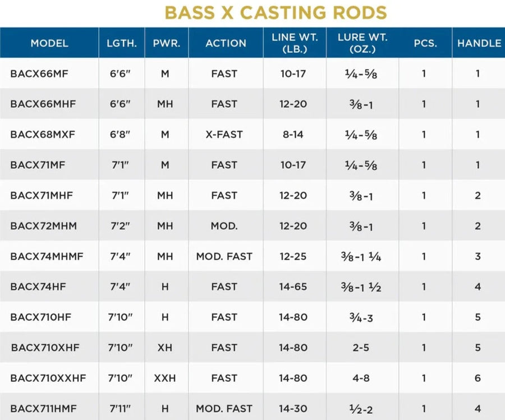Click model BACX74MHMF

47,256
